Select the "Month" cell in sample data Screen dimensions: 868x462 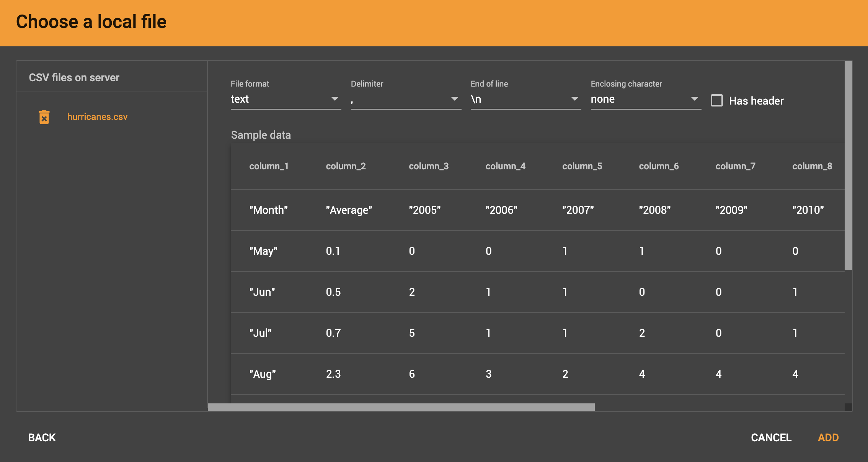tap(269, 210)
